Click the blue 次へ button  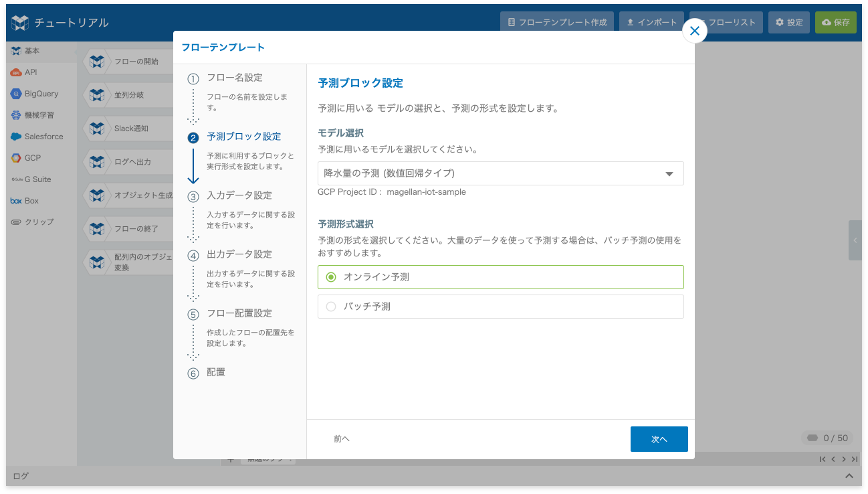[x=659, y=439]
